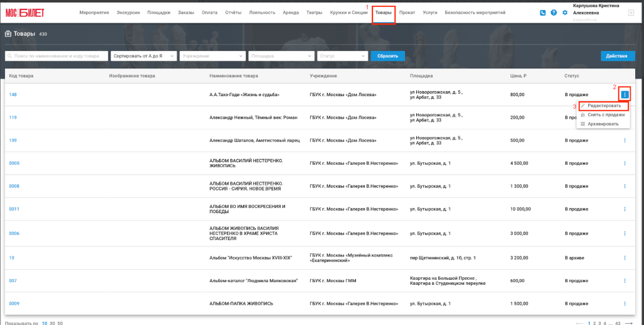Expand the Площадка filter dropdown
The image size is (644, 325).
[281, 56]
